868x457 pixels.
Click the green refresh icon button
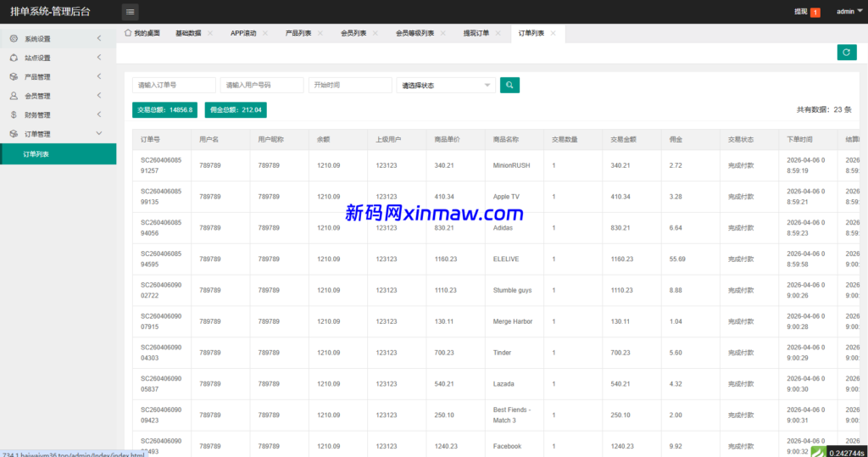pos(847,52)
